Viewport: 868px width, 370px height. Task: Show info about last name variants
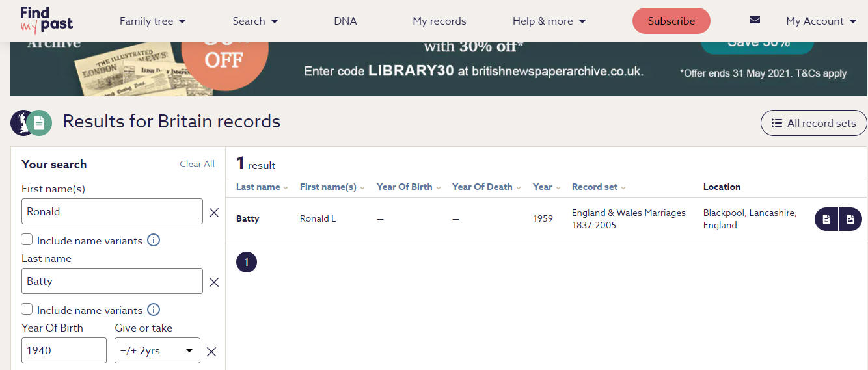[x=154, y=310]
